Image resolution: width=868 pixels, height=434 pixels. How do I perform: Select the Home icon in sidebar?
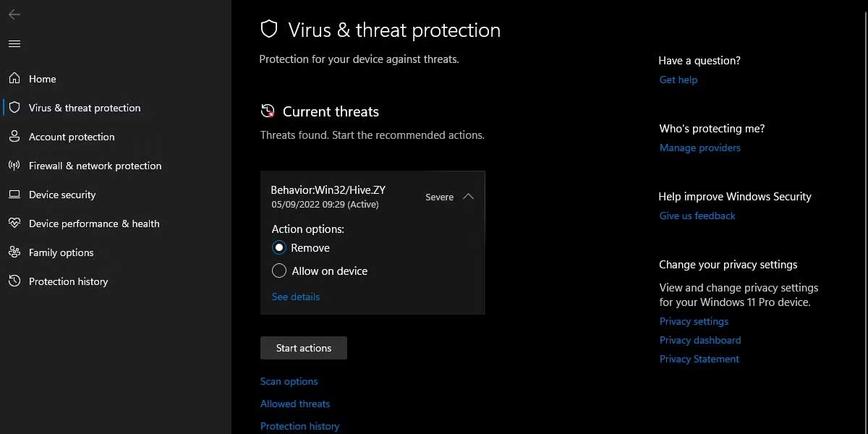[x=15, y=78]
